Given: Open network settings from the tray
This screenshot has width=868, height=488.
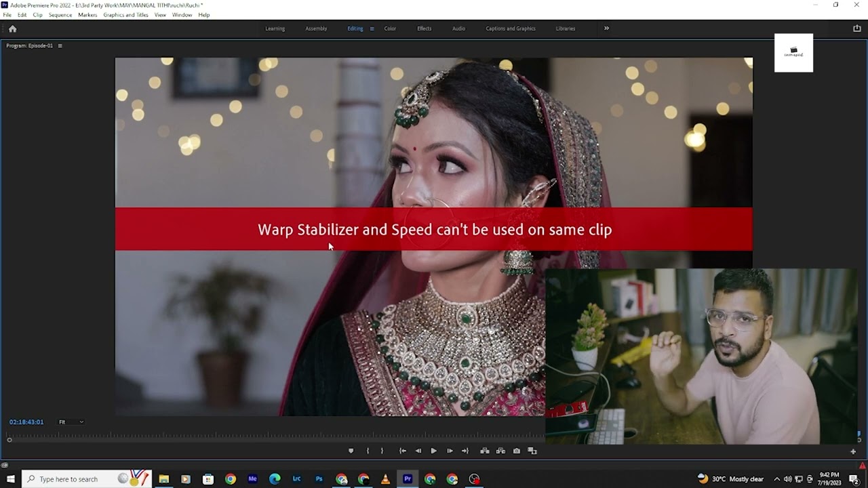Looking at the screenshot, I should point(799,479).
